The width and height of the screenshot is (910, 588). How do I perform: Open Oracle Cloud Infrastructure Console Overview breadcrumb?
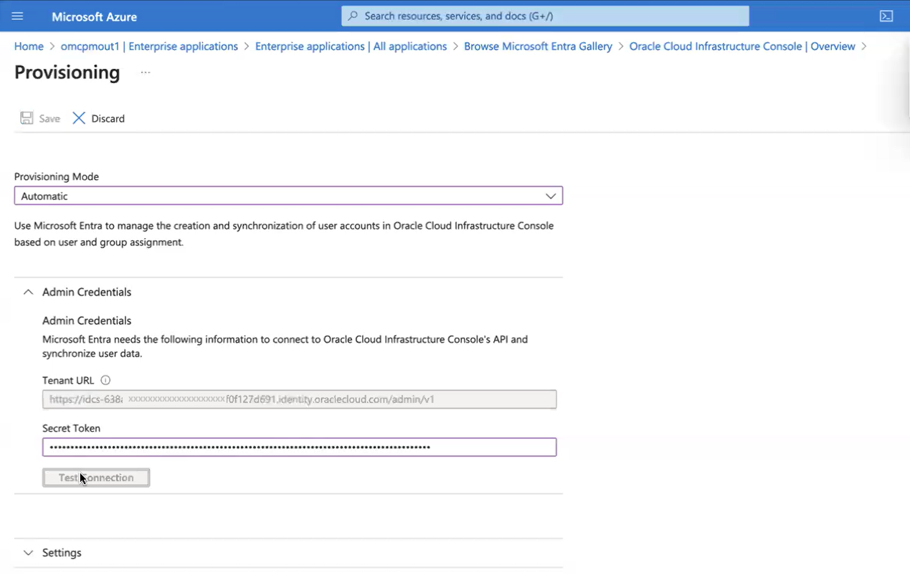click(742, 46)
